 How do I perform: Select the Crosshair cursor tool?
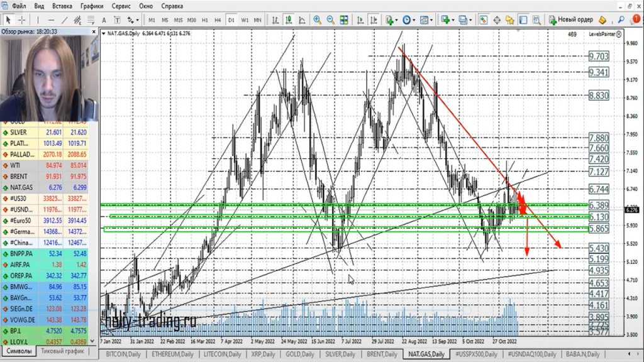22,20
